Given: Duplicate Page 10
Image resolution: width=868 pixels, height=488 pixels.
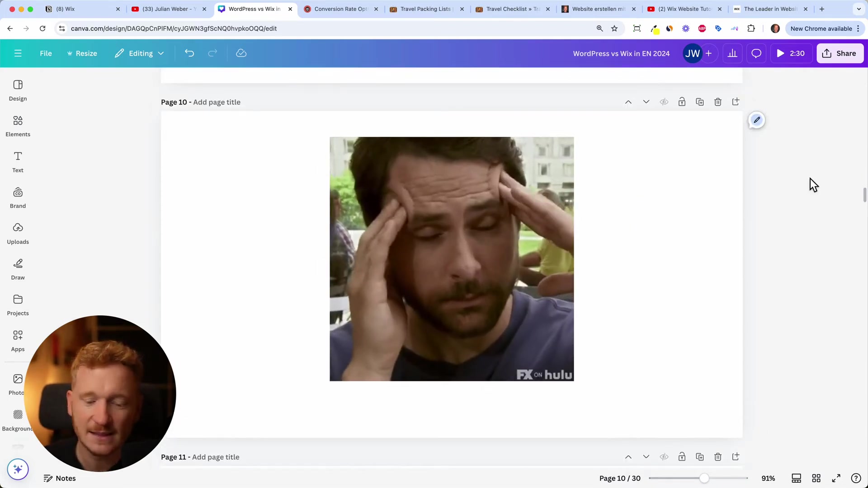Looking at the screenshot, I should click(x=700, y=102).
